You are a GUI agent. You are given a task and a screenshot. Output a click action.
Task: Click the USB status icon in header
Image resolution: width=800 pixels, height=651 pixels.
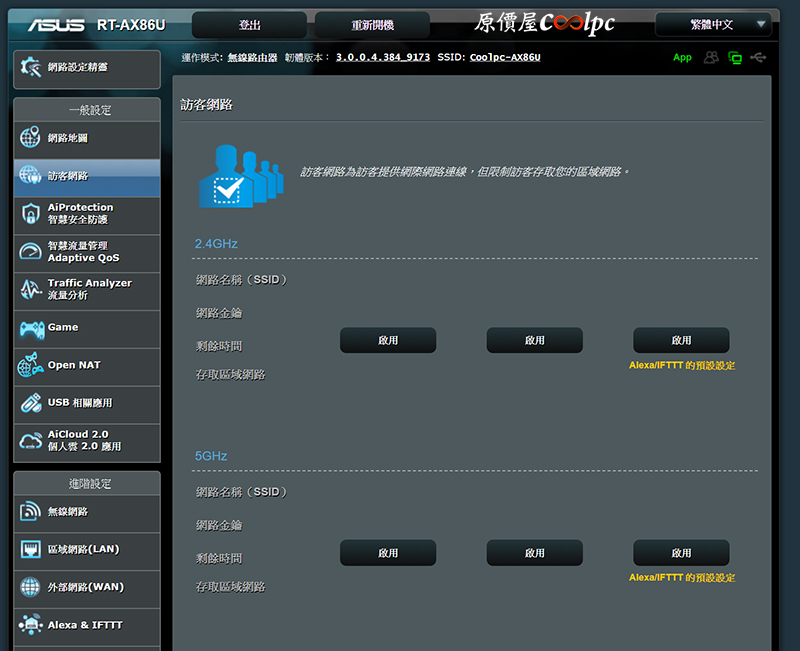click(x=759, y=57)
